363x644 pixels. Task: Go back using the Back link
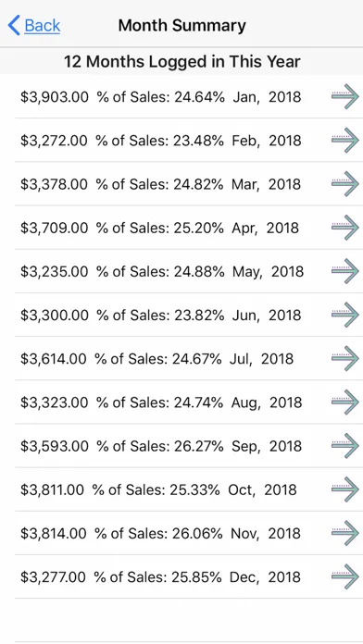pos(43,26)
